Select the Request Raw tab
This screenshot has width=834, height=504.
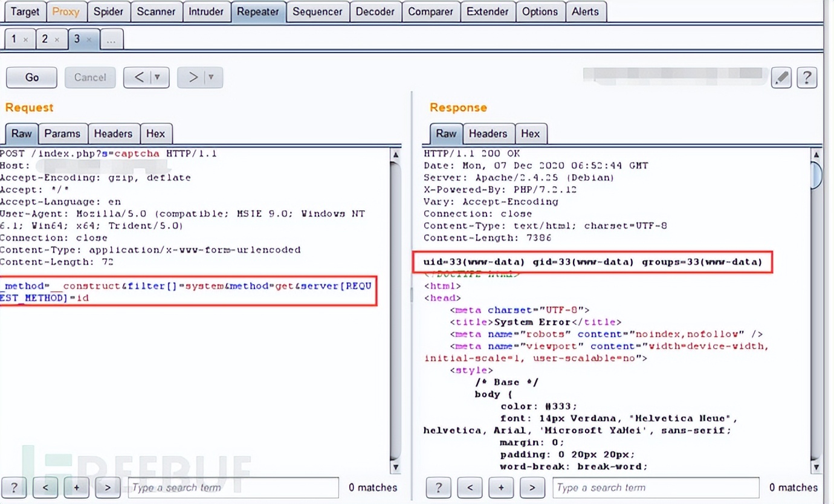22,134
